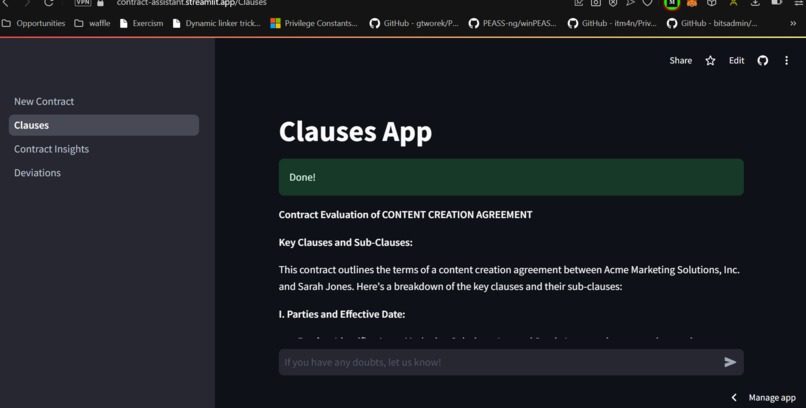806x408 pixels.
Task: Select the Clauses page in sidebar
Action: [x=104, y=125]
